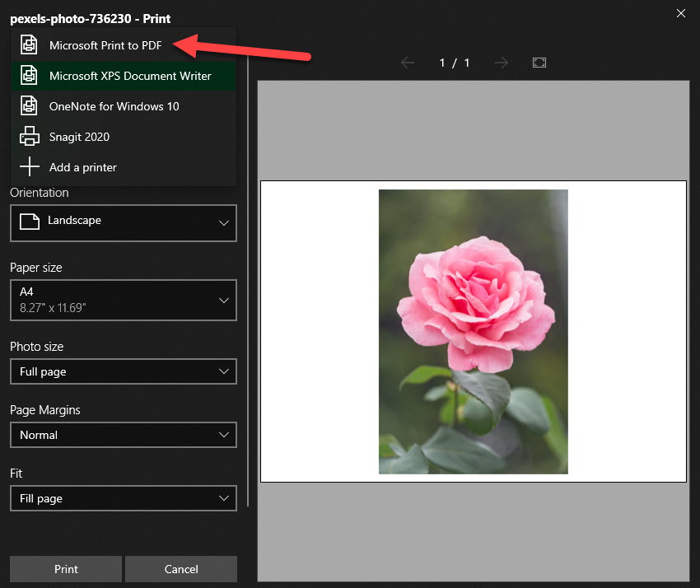Select Microsoft Print to PDF from the list

coord(105,45)
